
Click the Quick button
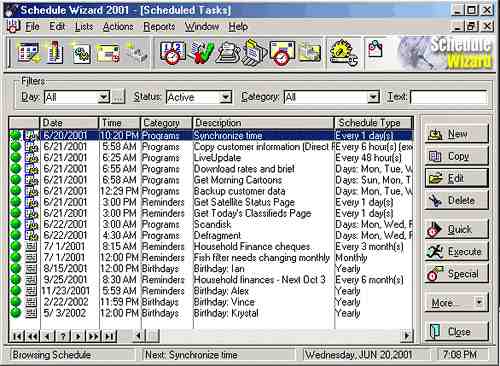click(456, 229)
